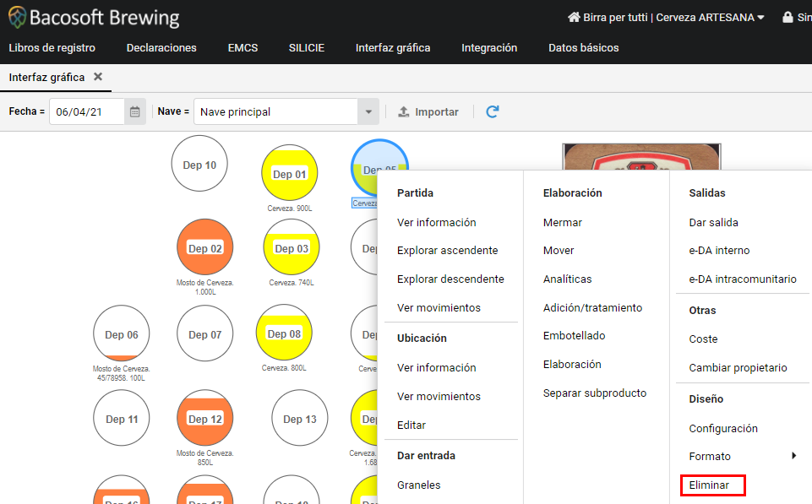Image resolution: width=812 pixels, height=504 pixels.
Task: Expand the Formato submenu arrow
Action: tap(793, 456)
